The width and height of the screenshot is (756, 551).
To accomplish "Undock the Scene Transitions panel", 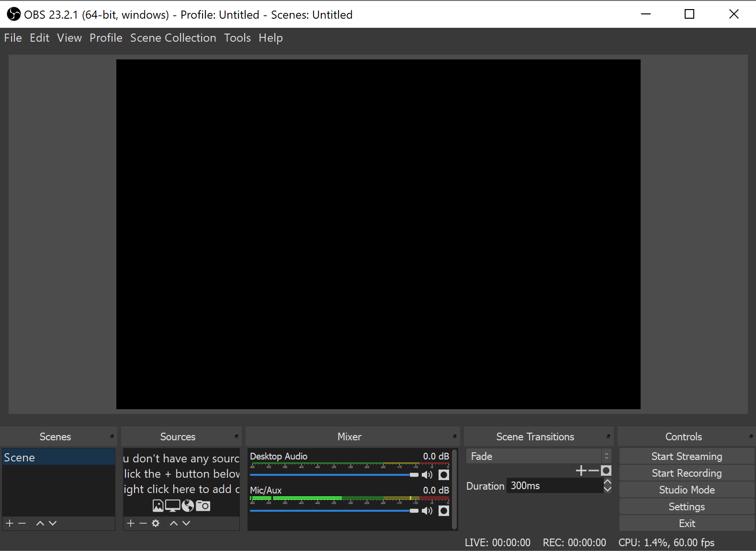I will coord(609,436).
